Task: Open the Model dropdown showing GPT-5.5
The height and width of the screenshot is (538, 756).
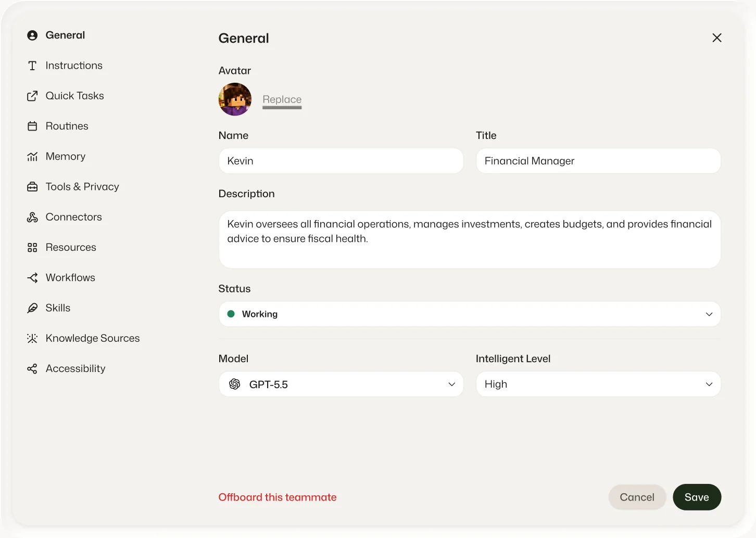Action: tap(341, 384)
